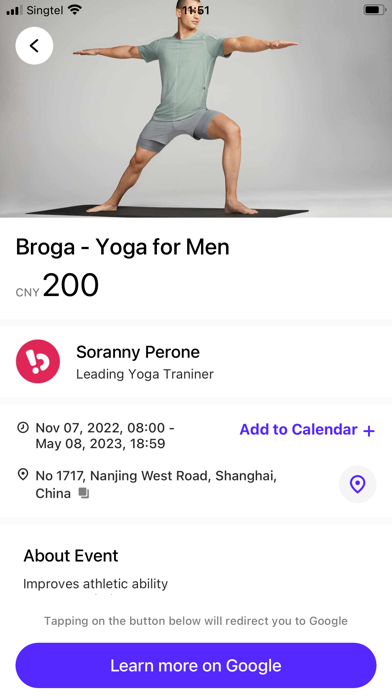Tap the Nanjing West Road address text
The height and width of the screenshot is (696, 392).
click(156, 484)
